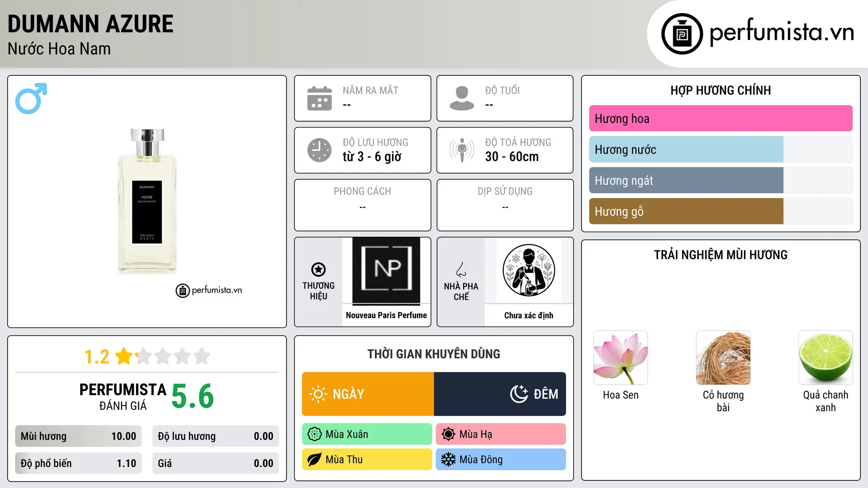This screenshot has width=868, height=488.
Task: Click the DỊP SỬ DỤNG card heading
Action: click(505, 191)
